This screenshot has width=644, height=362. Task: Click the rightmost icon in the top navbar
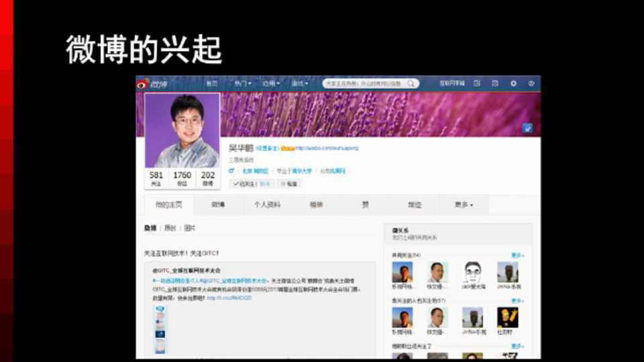click(x=531, y=84)
